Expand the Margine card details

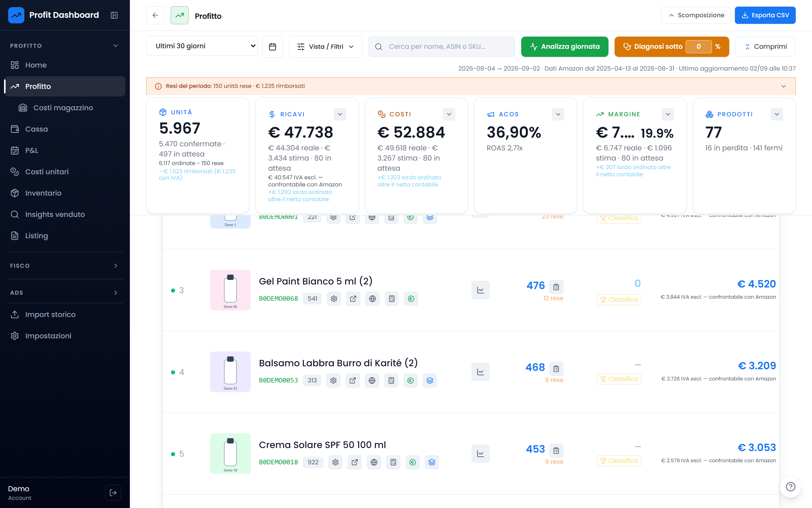tap(668, 114)
